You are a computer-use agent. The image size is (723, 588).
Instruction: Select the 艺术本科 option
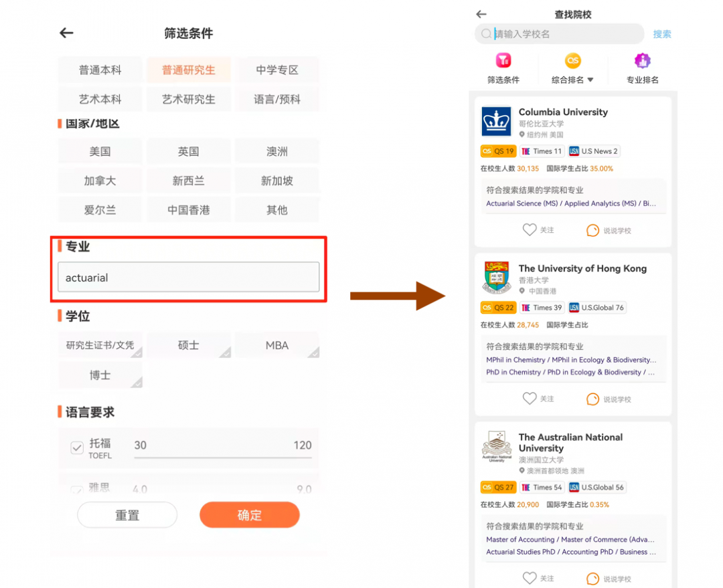point(100,99)
